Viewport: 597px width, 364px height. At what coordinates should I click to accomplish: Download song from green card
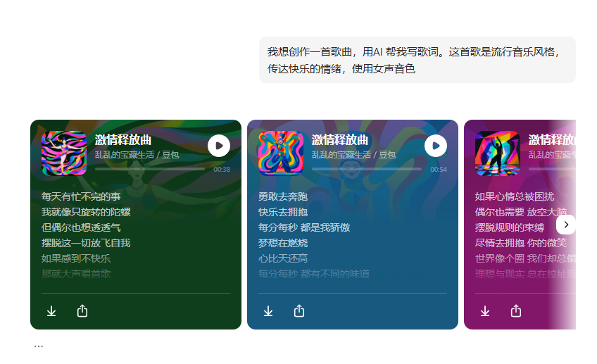click(x=51, y=311)
